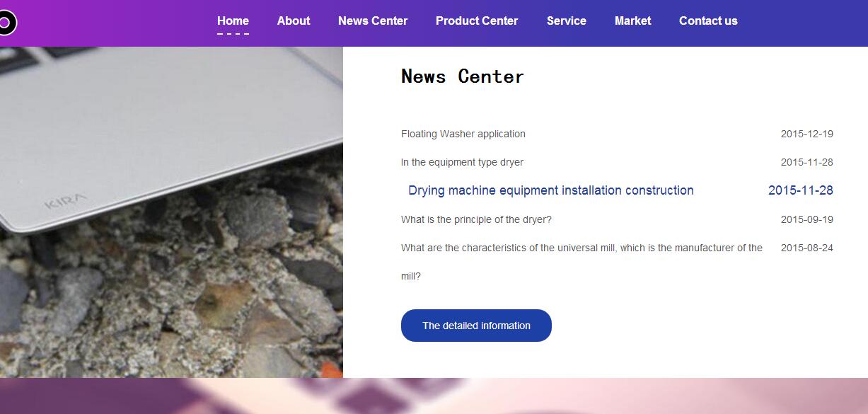Open 'In the equipment type dryer' news
Image resolution: width=868 pixels, height=414 pixels.
pos(462,162)
